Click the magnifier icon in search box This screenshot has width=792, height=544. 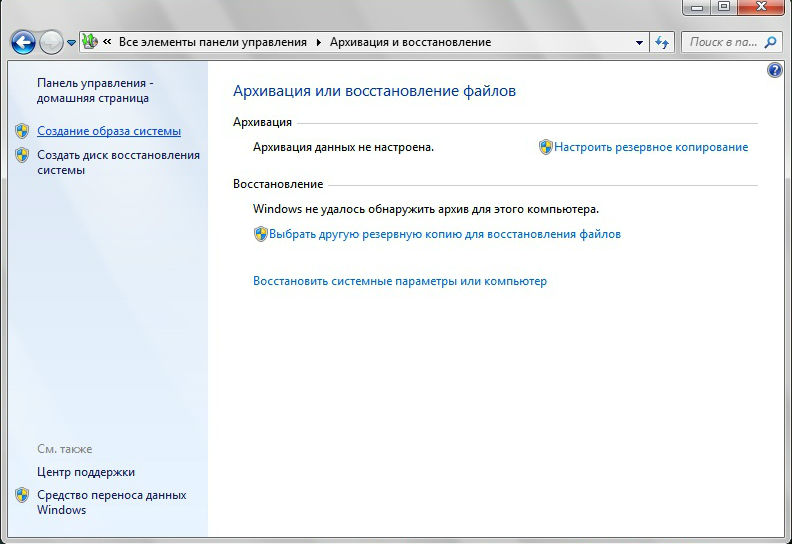(771, 42)
